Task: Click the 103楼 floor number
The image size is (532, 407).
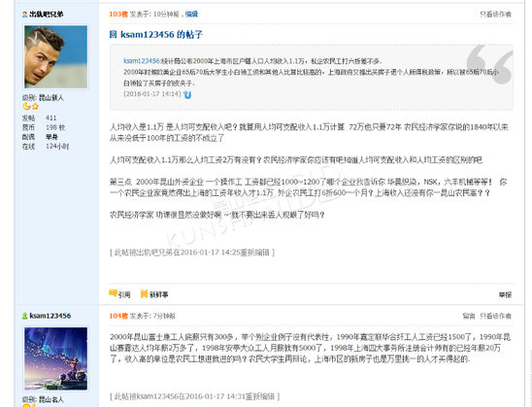Action: tap(118, 14)
